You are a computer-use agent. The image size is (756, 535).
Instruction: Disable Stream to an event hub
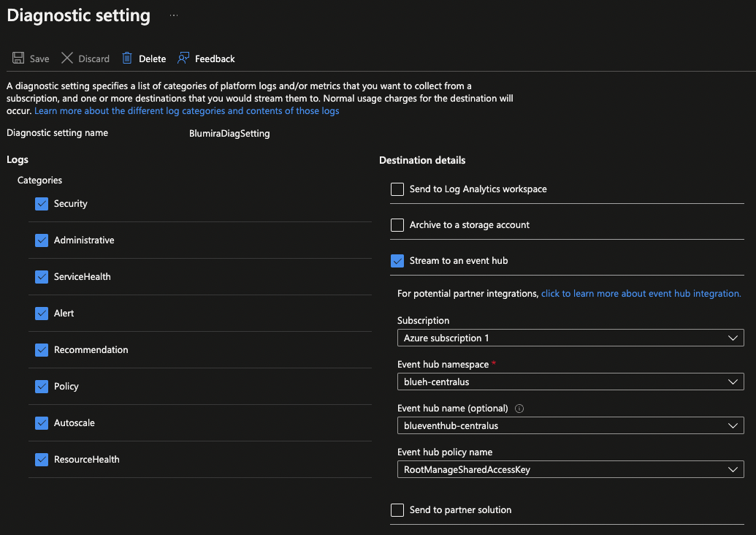[x=397, y=260]
